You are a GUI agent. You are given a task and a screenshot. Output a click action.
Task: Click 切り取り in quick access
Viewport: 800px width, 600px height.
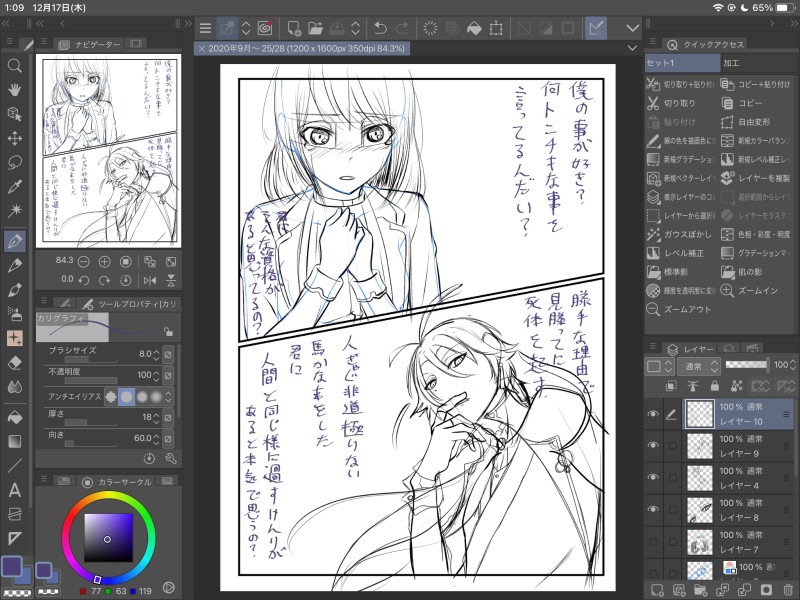pos(680,103)
